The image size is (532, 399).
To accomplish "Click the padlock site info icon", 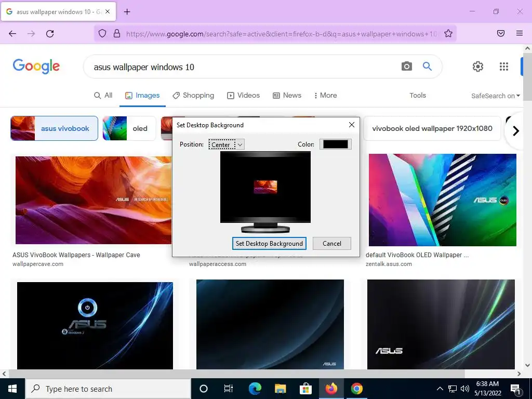I will pos(117,33).
